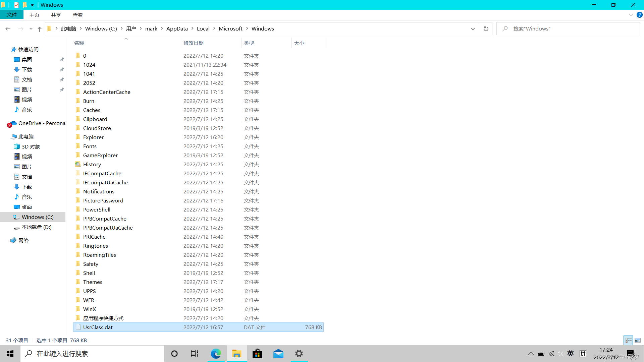
Task: Click the refresh button beside address bar
Action: pyautogui.click(x=486, y=29)
